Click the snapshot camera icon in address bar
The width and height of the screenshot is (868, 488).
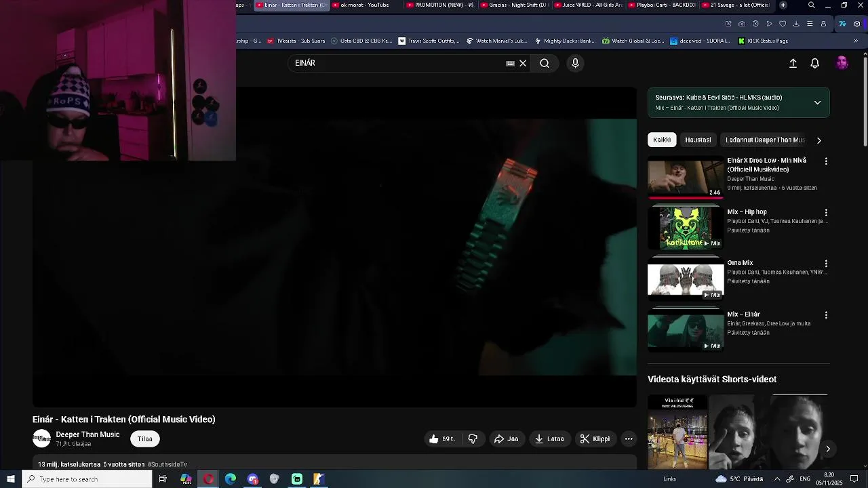click(742, 24)
